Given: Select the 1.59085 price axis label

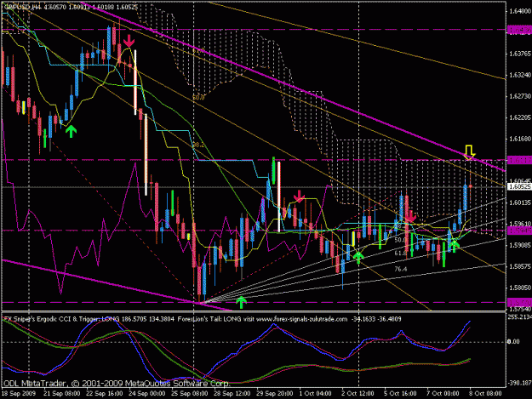Looking at the screenshot, I should click(519, 245).
